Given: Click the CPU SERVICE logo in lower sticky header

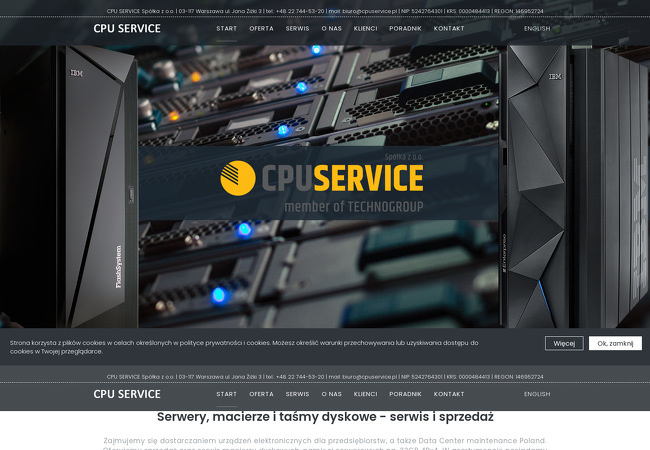Looking at the screenshot, I should 127,394.
